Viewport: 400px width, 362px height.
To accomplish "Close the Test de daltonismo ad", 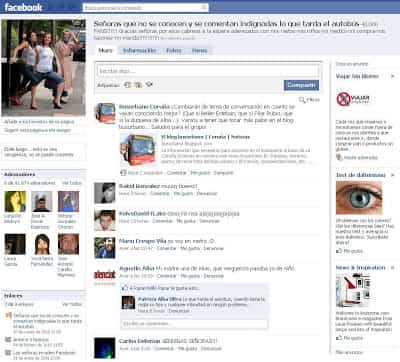I will pos(392,175).
